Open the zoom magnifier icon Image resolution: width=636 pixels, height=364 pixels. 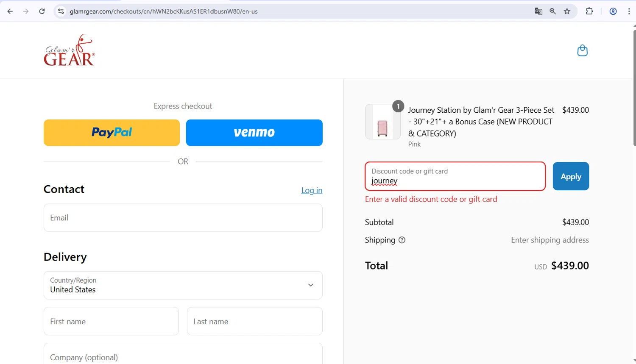(x=552, y=11)
